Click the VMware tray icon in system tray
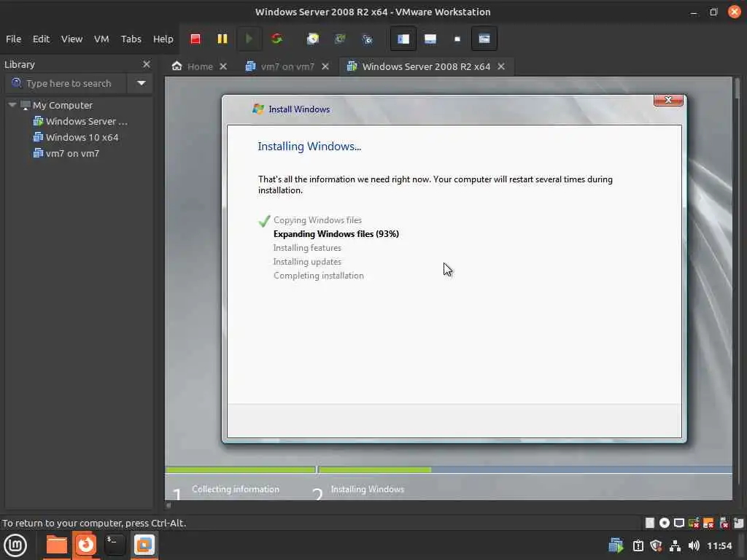Viewport: 747px width, 560px height. click(616, 545)
